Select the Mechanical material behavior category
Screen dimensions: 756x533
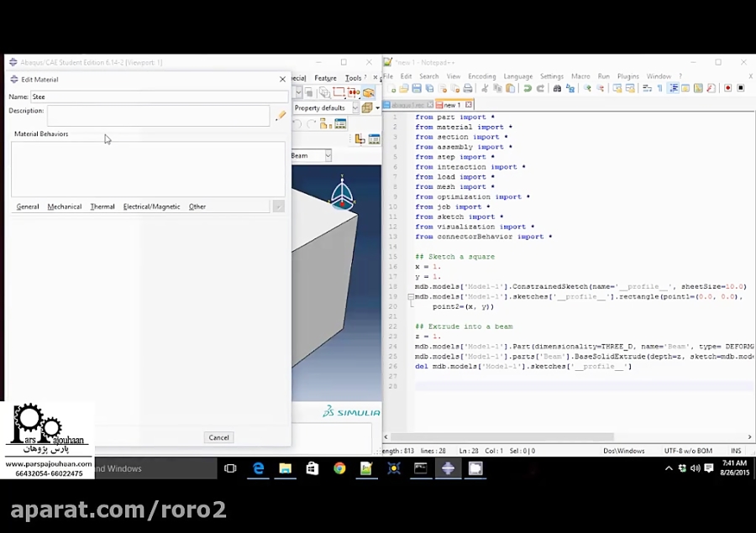click(64, 206)
